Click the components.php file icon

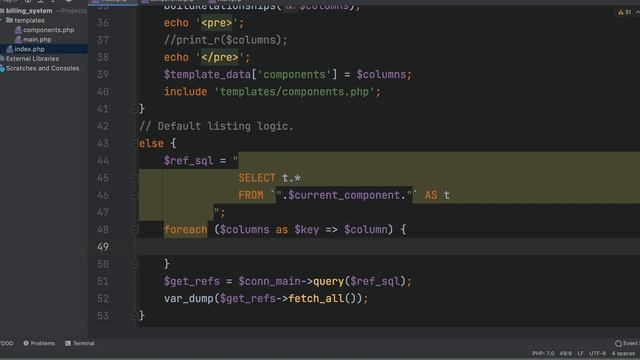[18, 30]
